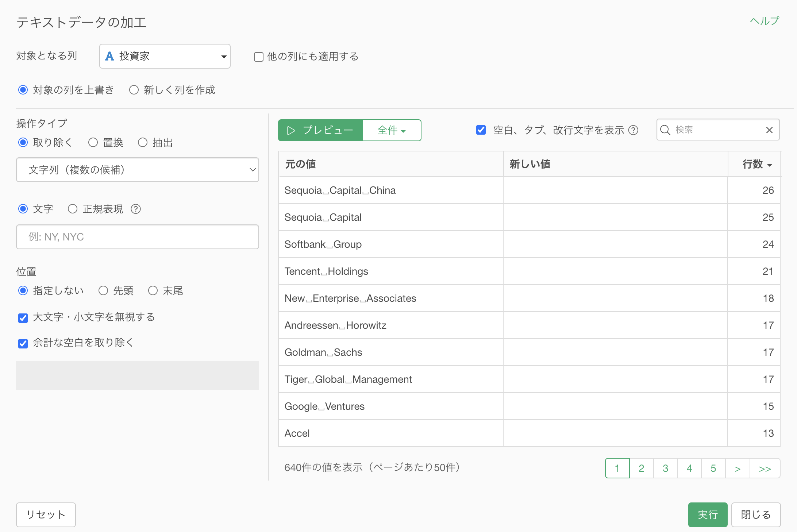This screenshot has height=532, width=797.
Task: Click the Andreessen Horowitz row
Action: click(x=529, y=325)
